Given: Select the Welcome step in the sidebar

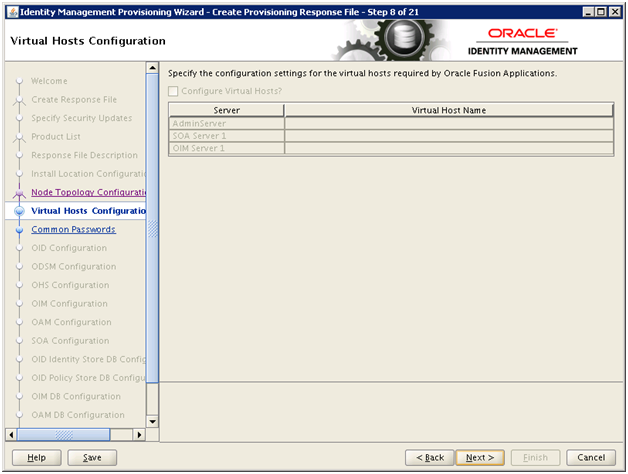Looking at the screenshot, I should tap(49, 81).
